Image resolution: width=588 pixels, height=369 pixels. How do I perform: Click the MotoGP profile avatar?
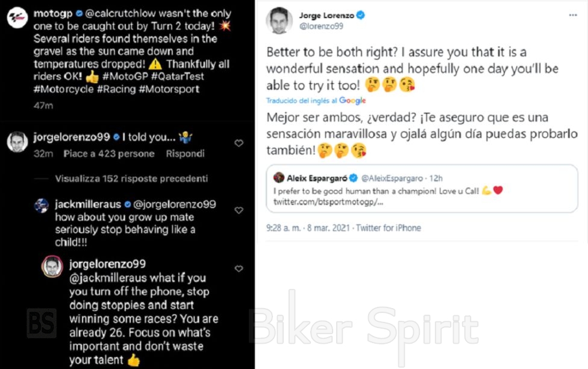tap(17, 19)
